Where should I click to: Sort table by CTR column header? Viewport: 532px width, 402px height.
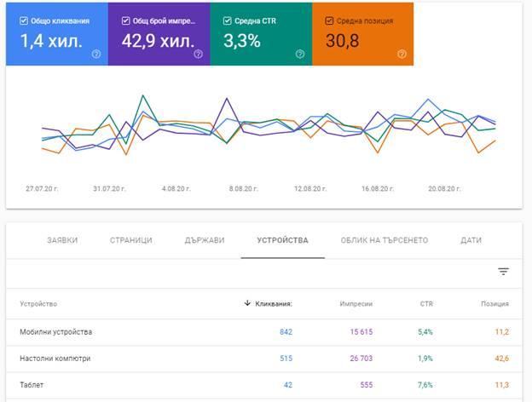click(426, 304)
